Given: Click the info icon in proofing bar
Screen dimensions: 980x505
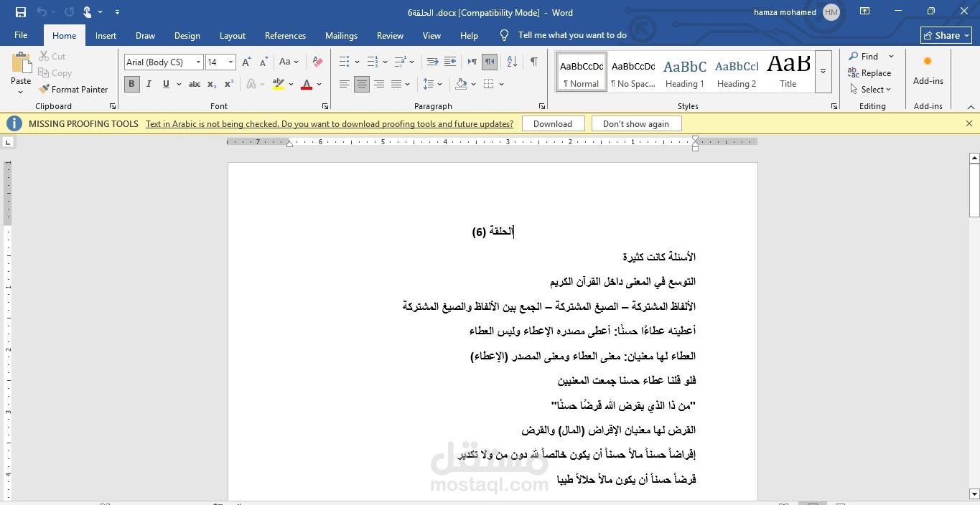Looking at the screenshot, I should (x=14, y=123).
